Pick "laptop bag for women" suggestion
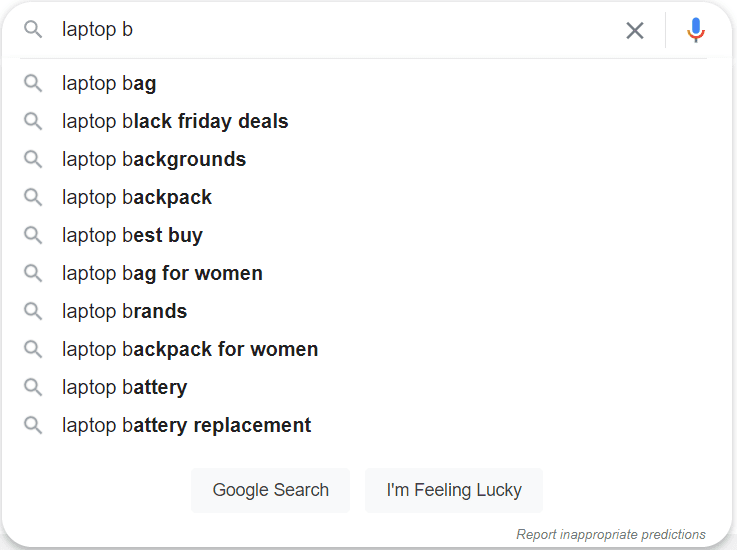 coord(162,273)
